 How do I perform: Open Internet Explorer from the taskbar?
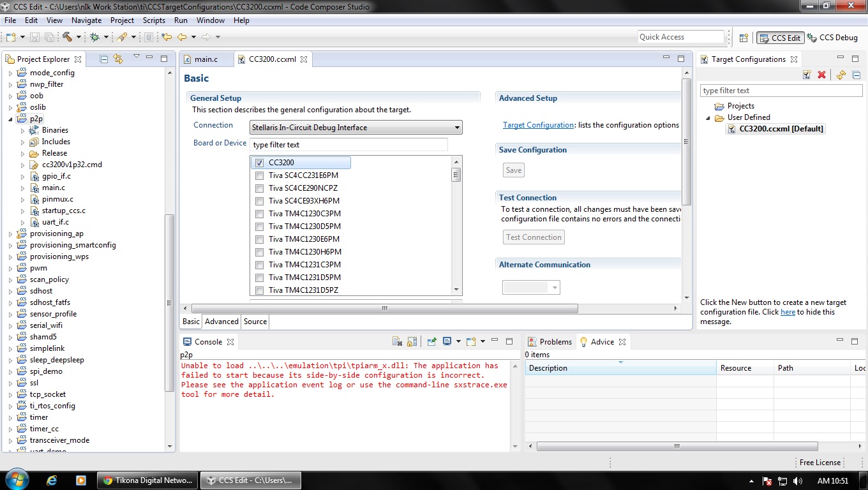click(x=52, y=480)
